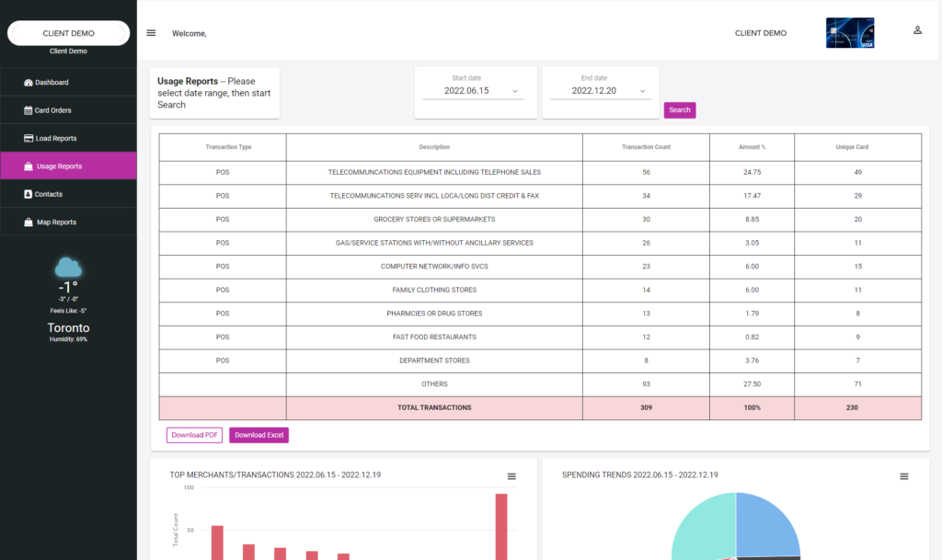
Task: Click the Usage Reports bag icon
Action: coord(29,166)
